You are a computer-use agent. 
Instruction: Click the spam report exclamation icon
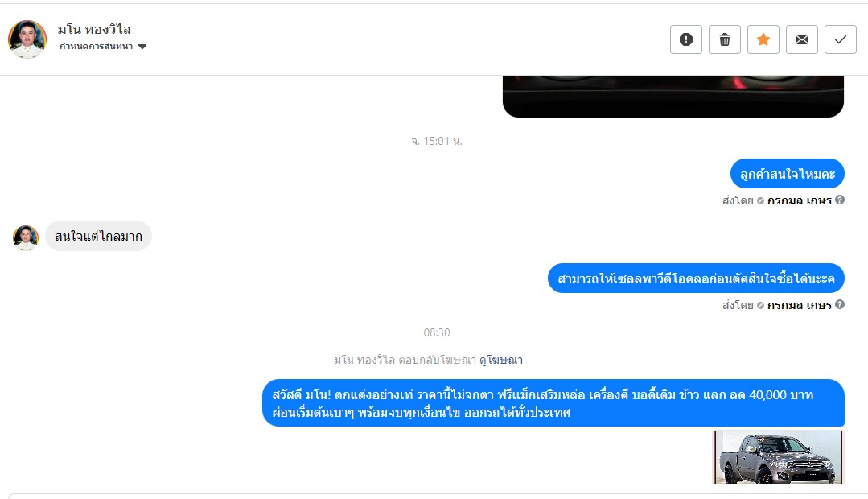pos(686,39)
